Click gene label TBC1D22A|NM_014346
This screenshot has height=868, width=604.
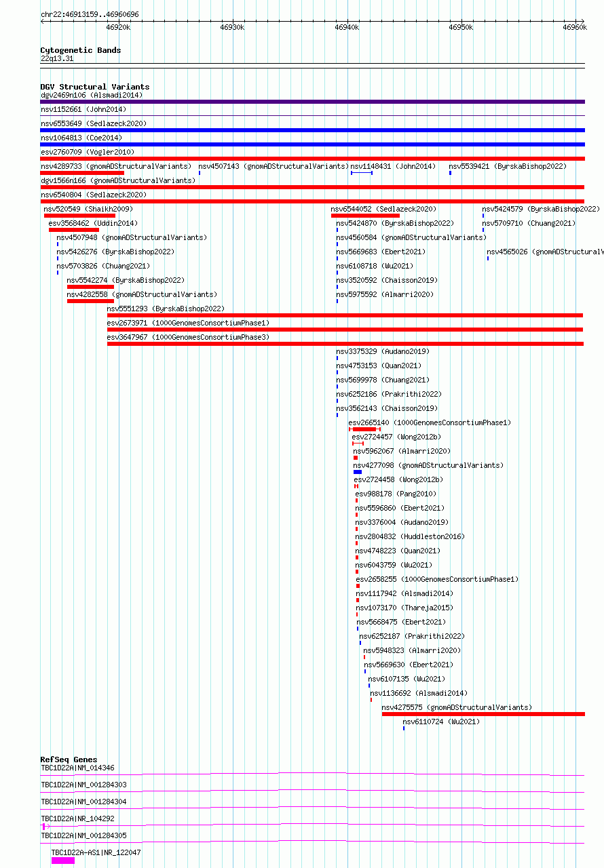pyautogui.click(x=77, y=768)
